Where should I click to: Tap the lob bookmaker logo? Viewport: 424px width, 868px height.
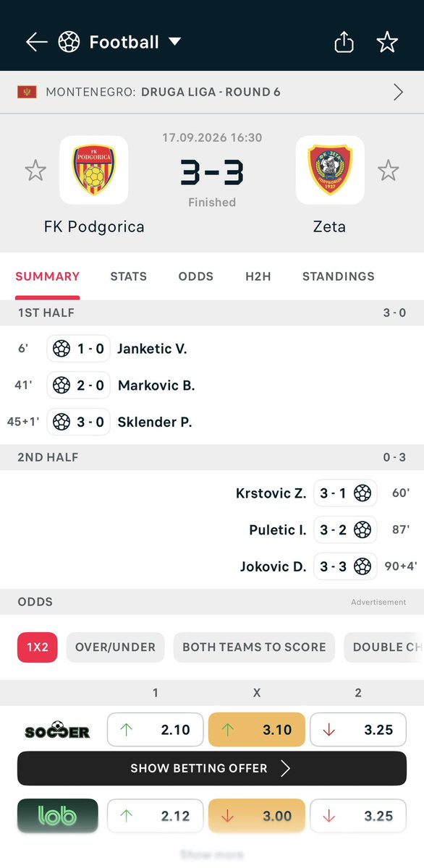coord(57,816)
